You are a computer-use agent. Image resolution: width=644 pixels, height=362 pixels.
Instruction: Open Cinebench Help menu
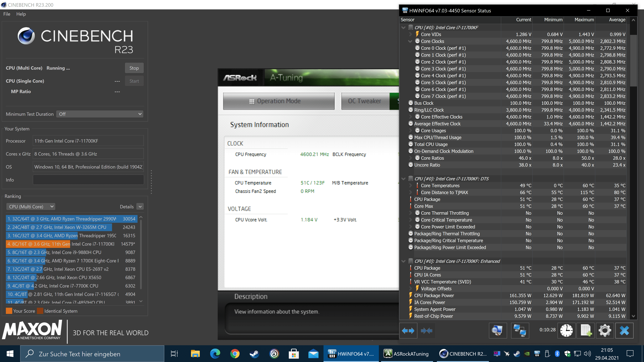(x=21, y=14)
